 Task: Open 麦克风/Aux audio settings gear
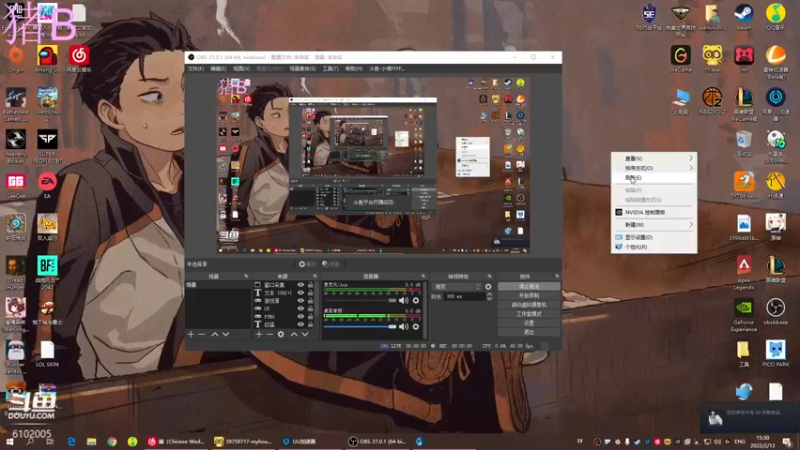(x=416, y=301)
